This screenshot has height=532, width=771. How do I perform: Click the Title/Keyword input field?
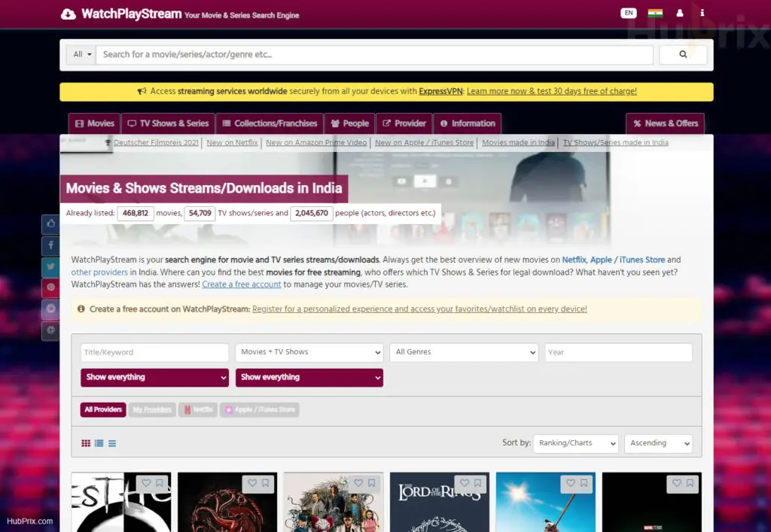[155, 352]
